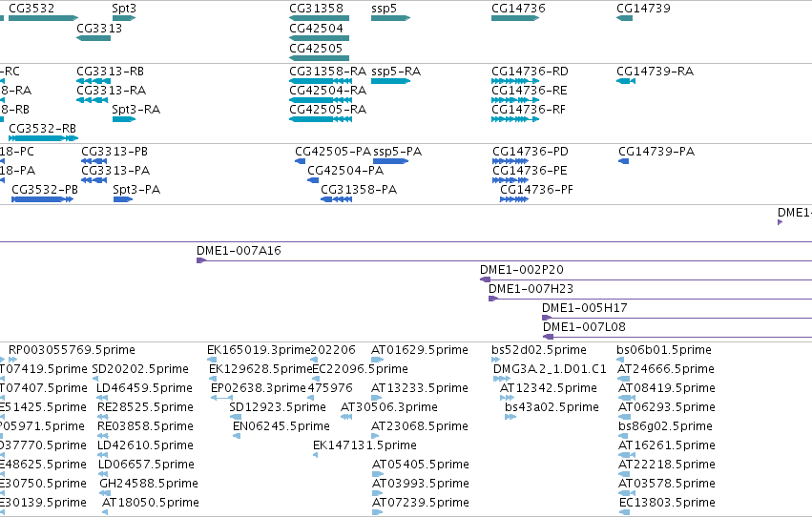Click the Spt3-PA protein feature
The image size is (812, 517).
(x=123, y=199)
